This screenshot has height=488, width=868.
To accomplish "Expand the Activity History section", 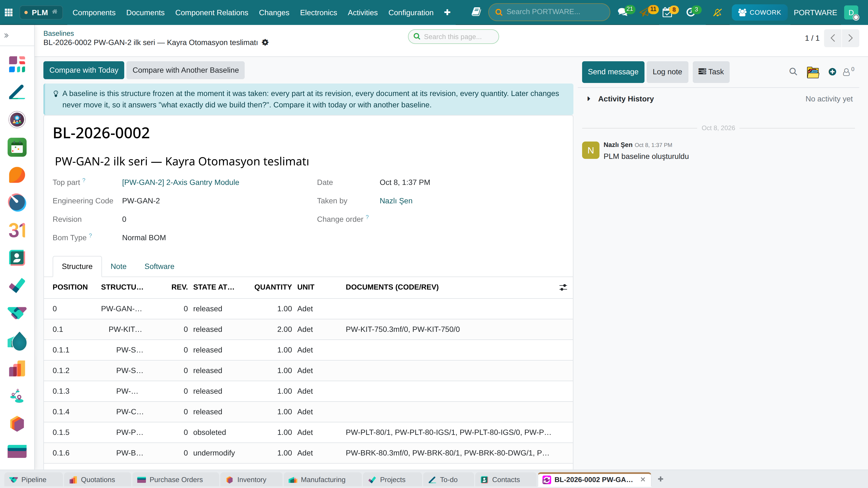I will (589, 99).
